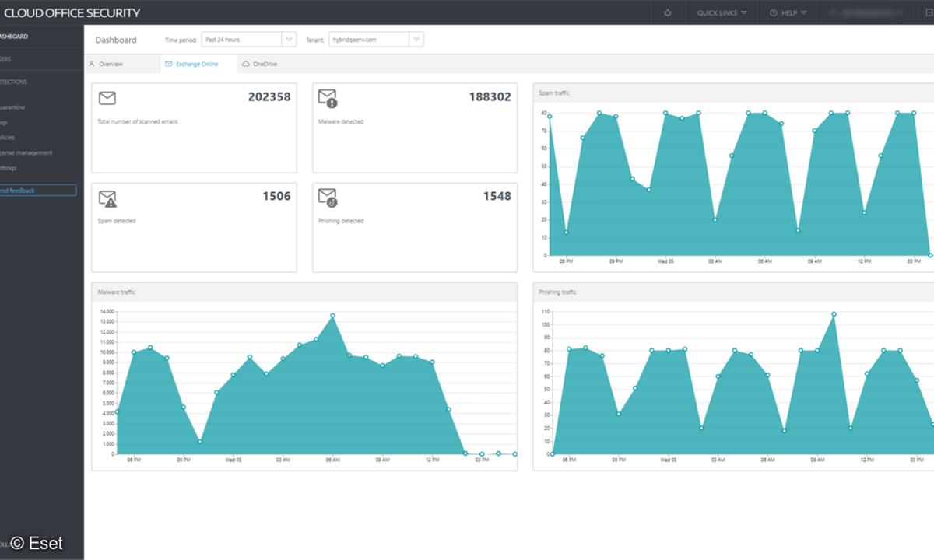This screenshot has width=934, height=560.
Task: Click the 14,000 axis label in Malware traffic
Action: (x=107, y=311)
